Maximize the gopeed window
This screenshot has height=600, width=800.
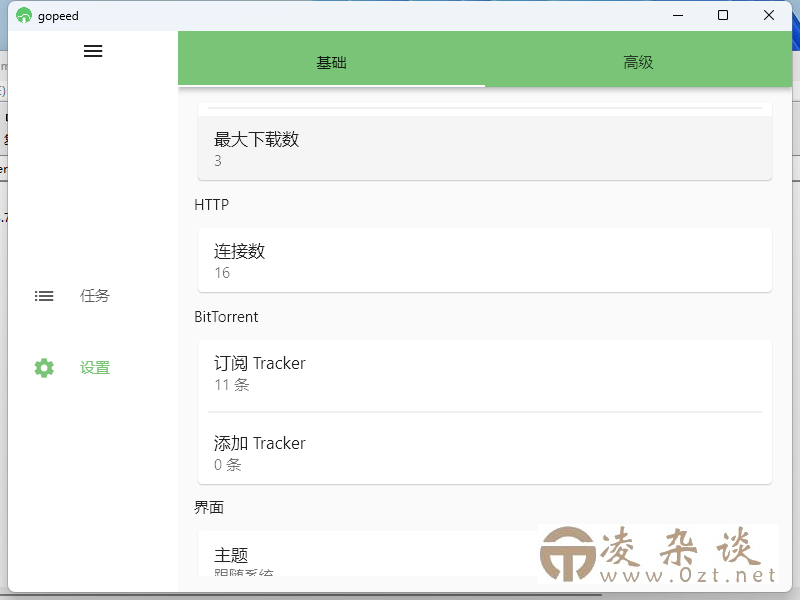(x=722, y=15)
